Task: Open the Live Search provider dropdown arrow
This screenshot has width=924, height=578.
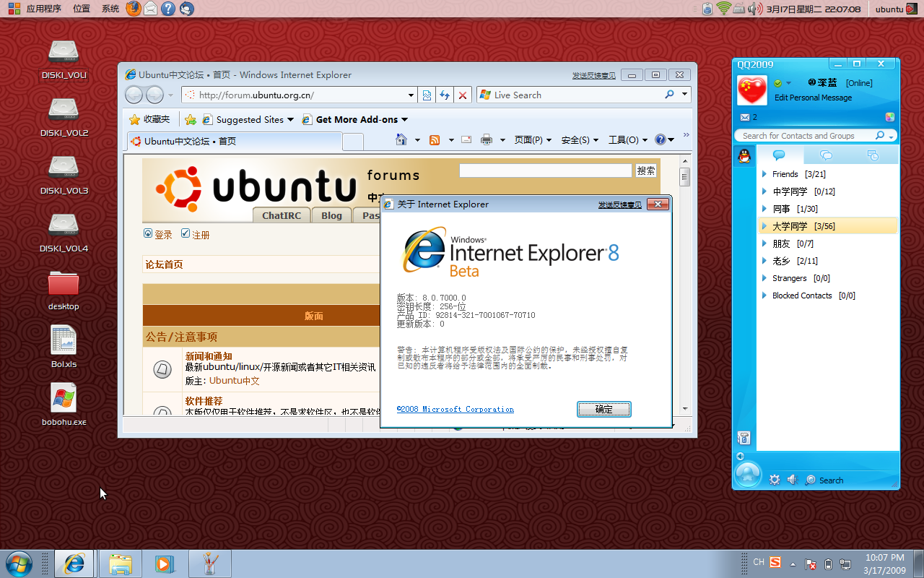Action: click(684, 95)
